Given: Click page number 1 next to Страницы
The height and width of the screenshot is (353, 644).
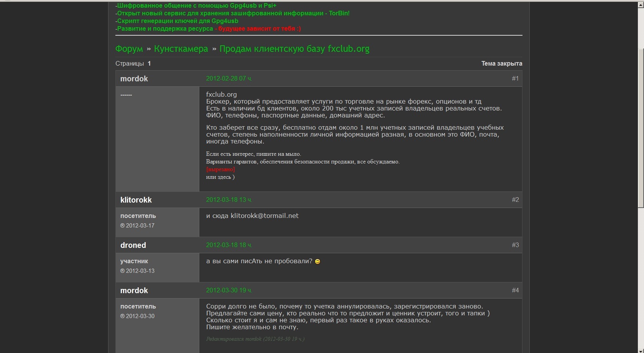Looking at the screenshot, I should click(149, 64).
